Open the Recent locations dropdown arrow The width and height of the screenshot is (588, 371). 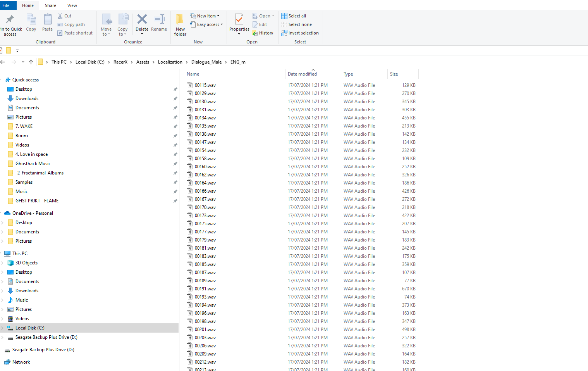click(x=23, y=62)
